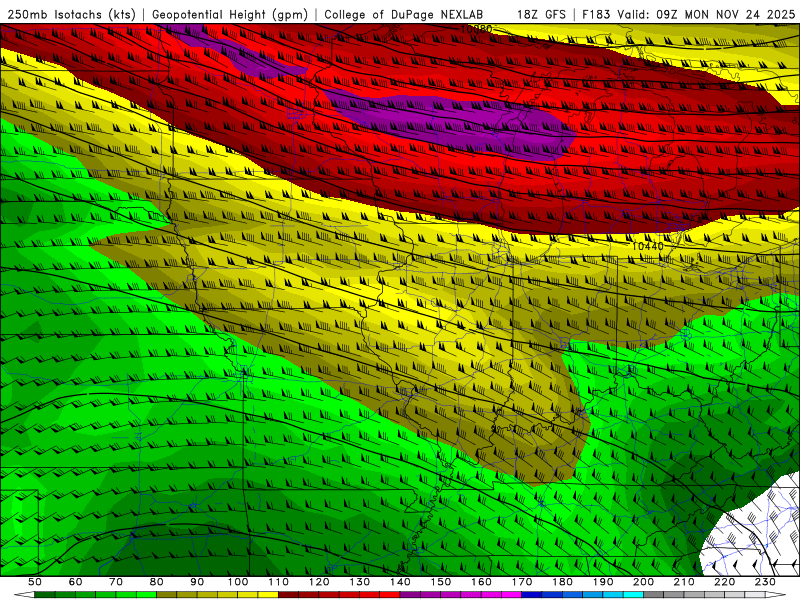
Task: Click the 230 value on the color scale
Action: 765,582
